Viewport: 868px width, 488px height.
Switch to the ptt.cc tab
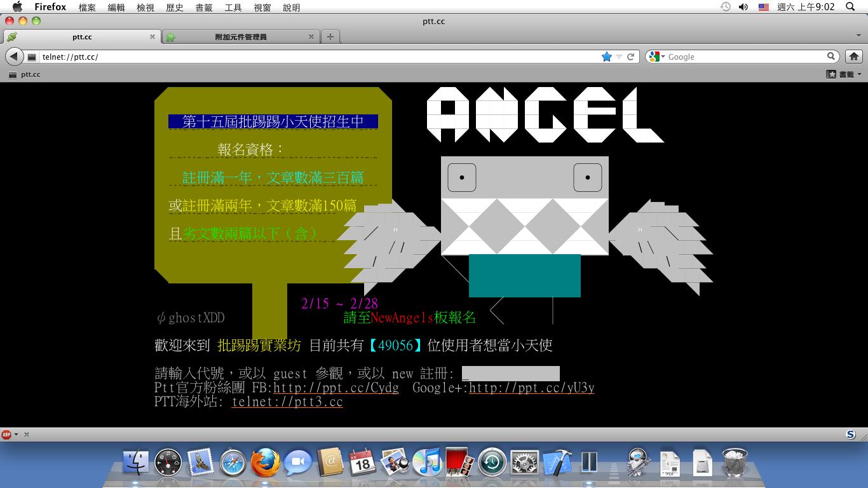[81, 37]
